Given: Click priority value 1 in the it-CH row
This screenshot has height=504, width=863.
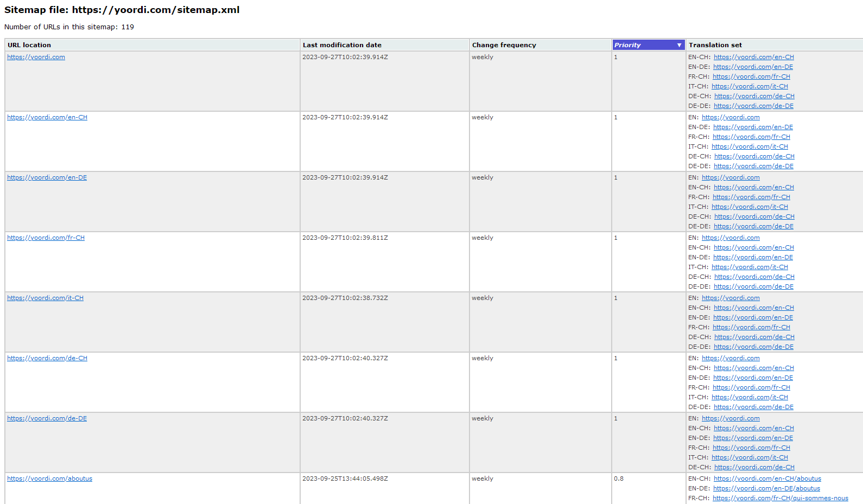Looking at the screenshot, I should [615, 298].
